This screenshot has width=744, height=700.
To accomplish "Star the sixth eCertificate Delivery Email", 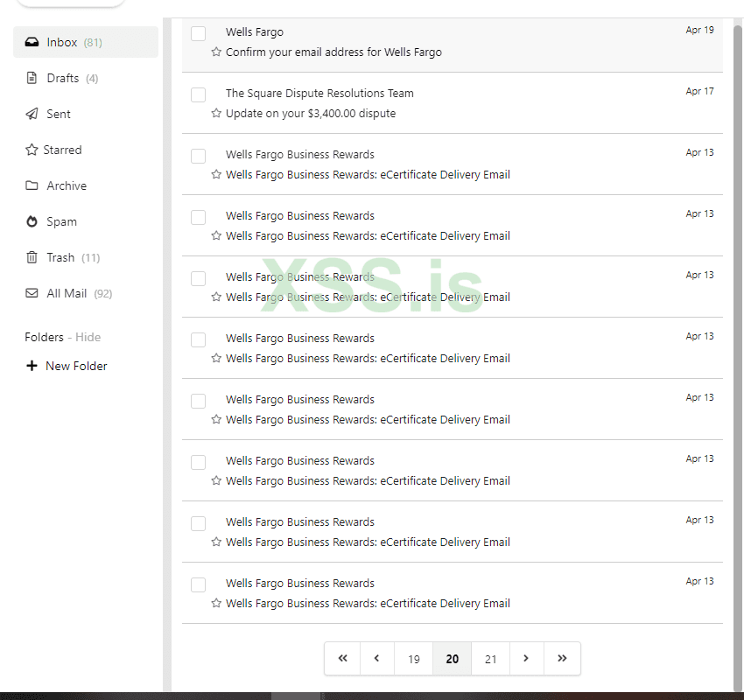I will click(216, 480).
